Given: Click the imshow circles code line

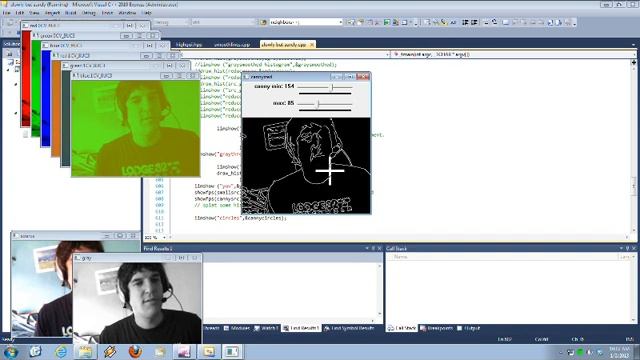Looking at the screenshot, I should (x=240, y=218).
